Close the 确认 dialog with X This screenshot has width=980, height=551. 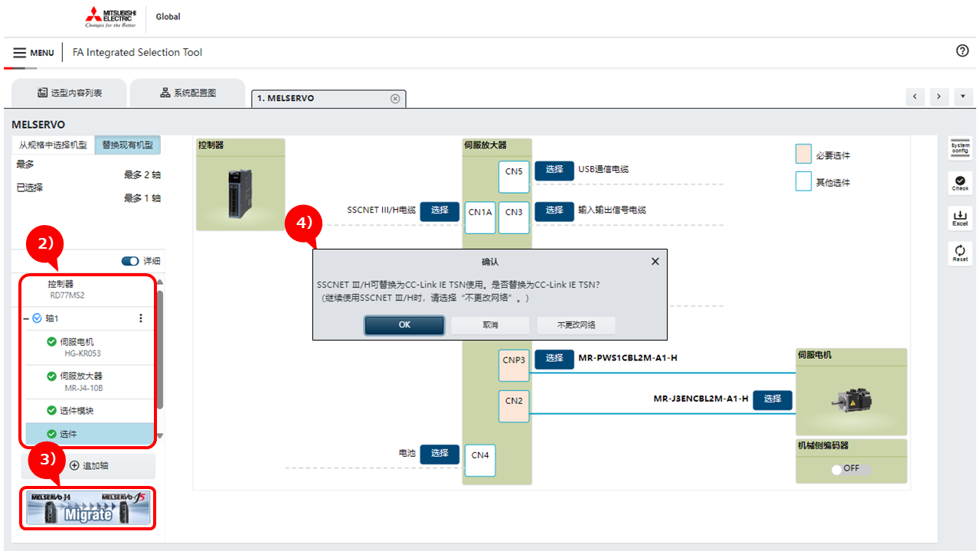pos(655,262)
